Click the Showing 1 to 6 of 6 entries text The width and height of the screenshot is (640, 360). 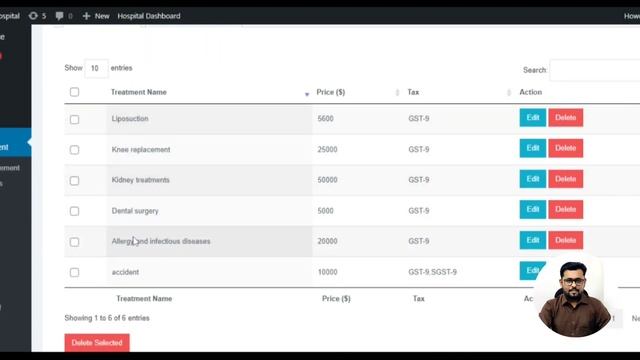click(x=107, y=318)
